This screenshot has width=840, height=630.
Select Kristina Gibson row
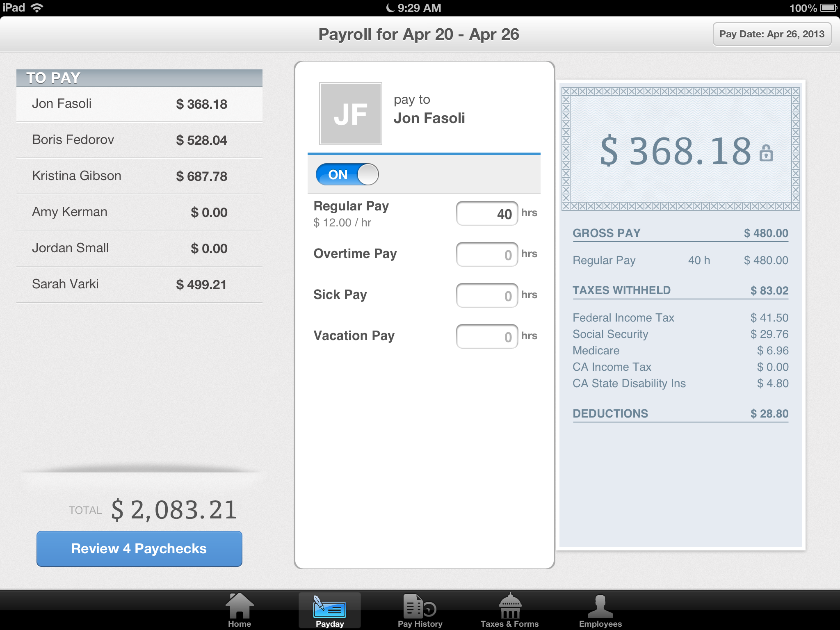click(x=139, y=176)
